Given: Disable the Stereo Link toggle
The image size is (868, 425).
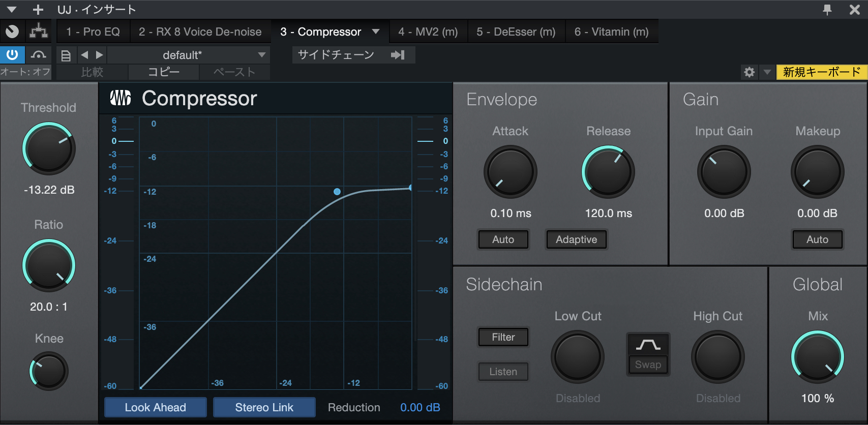Looking at the screenshot, I should [x=264, y=407].
